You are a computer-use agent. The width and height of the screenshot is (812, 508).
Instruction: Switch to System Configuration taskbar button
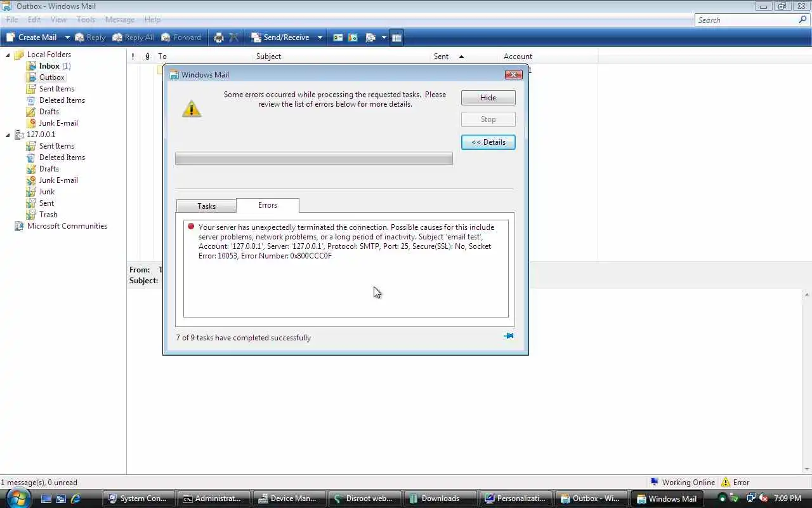click(138, 498)
